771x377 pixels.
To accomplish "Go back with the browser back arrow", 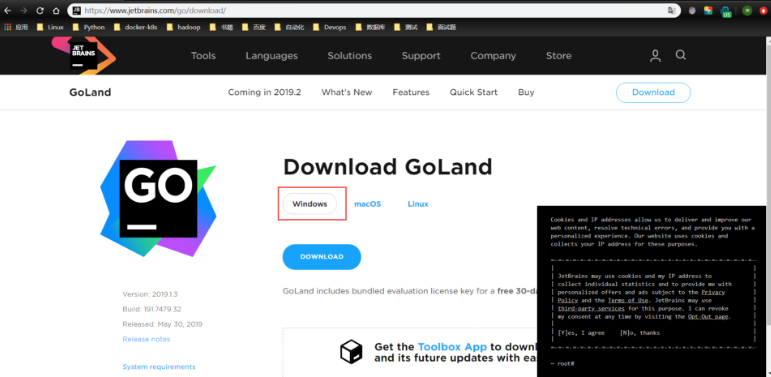I will tap(7, 10).
